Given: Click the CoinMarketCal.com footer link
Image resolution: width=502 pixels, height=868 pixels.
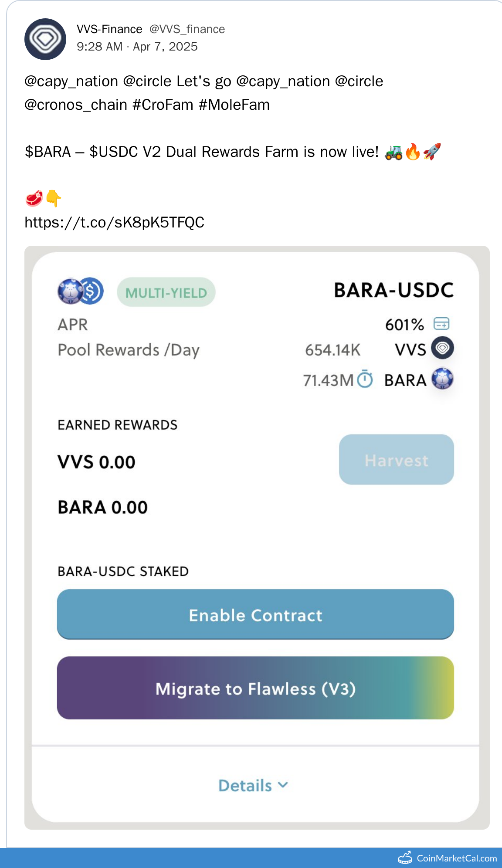Looking at the screenshot, I should click(456, 858).
